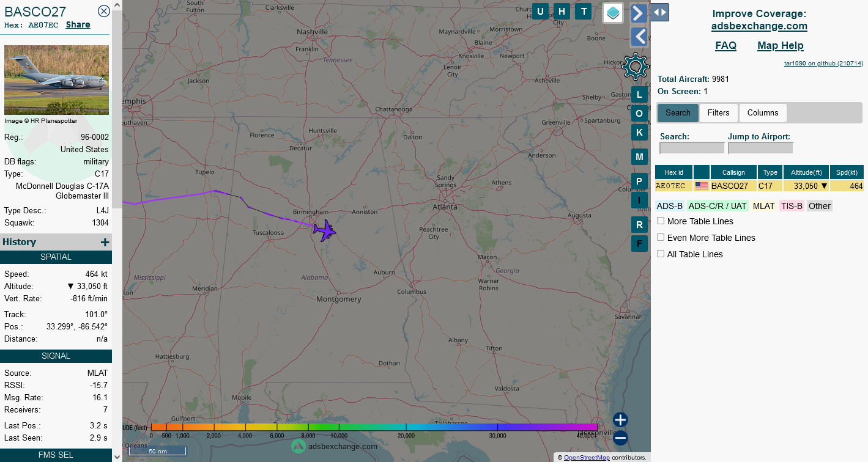This screenshot has height=462, width=868.
Task: Click the SIGNAL section header
Action: pyautogui.click(x=56, y=356)
